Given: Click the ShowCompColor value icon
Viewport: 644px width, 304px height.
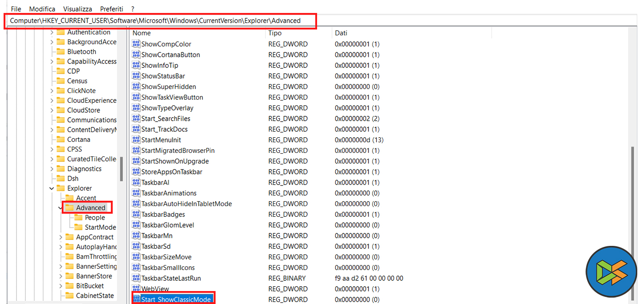Looking at the screenshot, I should (136, 44).
